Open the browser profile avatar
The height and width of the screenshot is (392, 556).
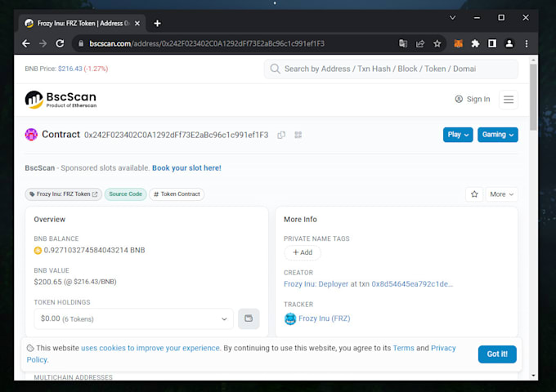[509, 43]
